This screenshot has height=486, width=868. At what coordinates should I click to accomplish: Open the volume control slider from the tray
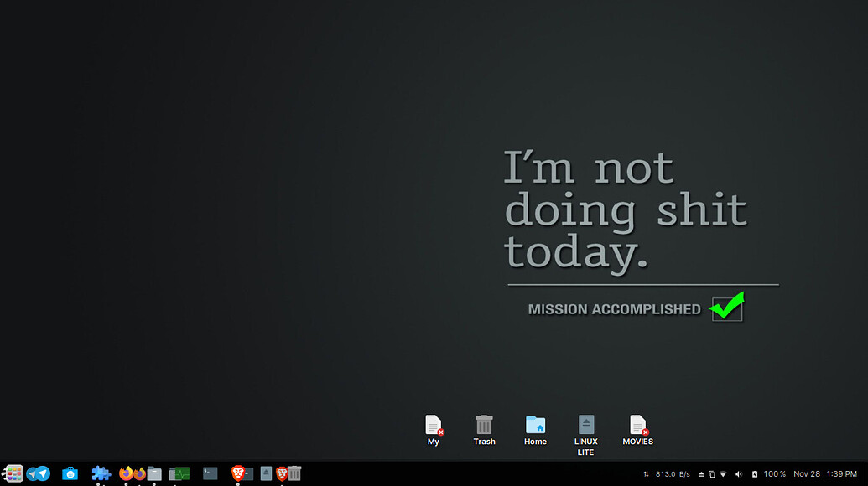tap(739, 473)
